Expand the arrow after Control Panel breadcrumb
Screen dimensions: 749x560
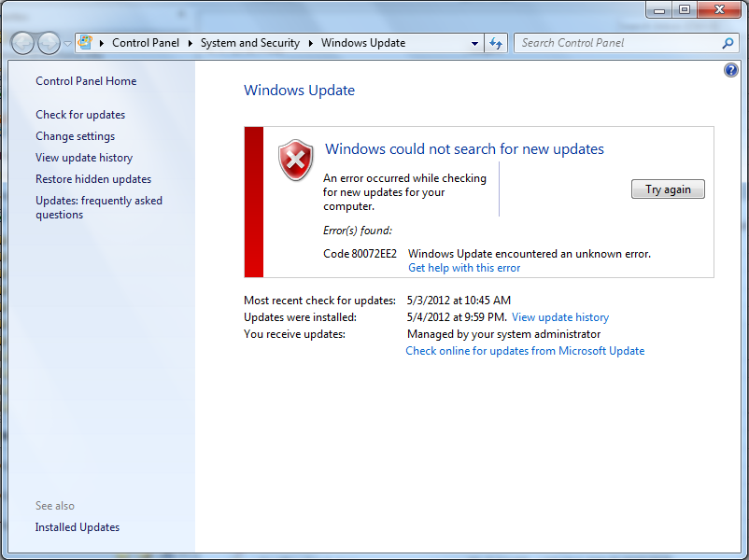pos(190,43)
